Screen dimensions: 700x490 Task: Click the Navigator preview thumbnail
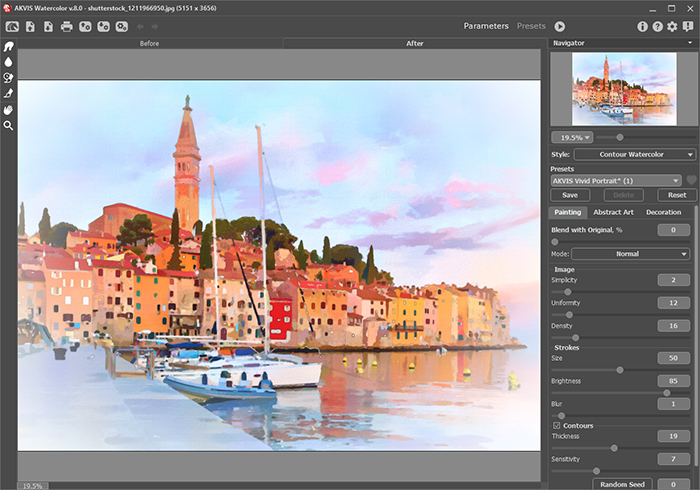(x=625, y=89)
